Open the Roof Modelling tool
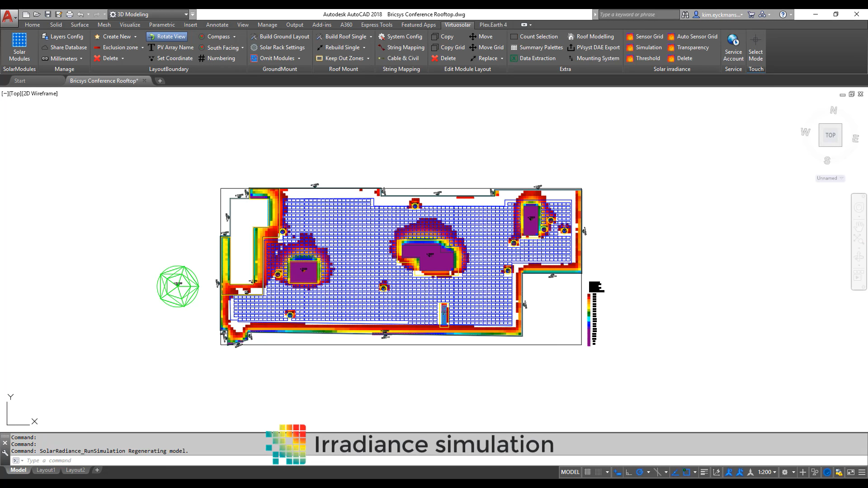 click(x=594, y=37)
